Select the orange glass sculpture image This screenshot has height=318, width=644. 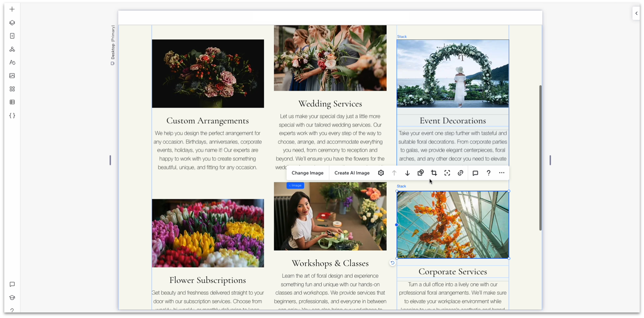(453, 225)
